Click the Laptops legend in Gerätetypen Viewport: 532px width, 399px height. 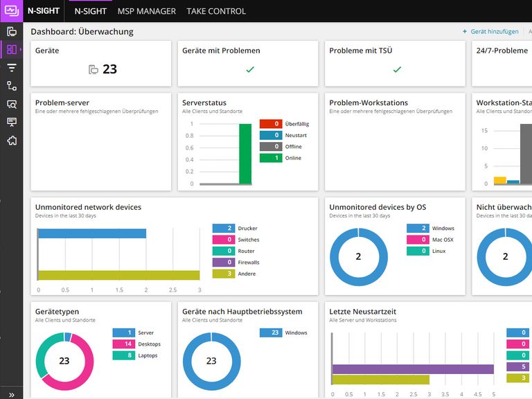point(135,355)
